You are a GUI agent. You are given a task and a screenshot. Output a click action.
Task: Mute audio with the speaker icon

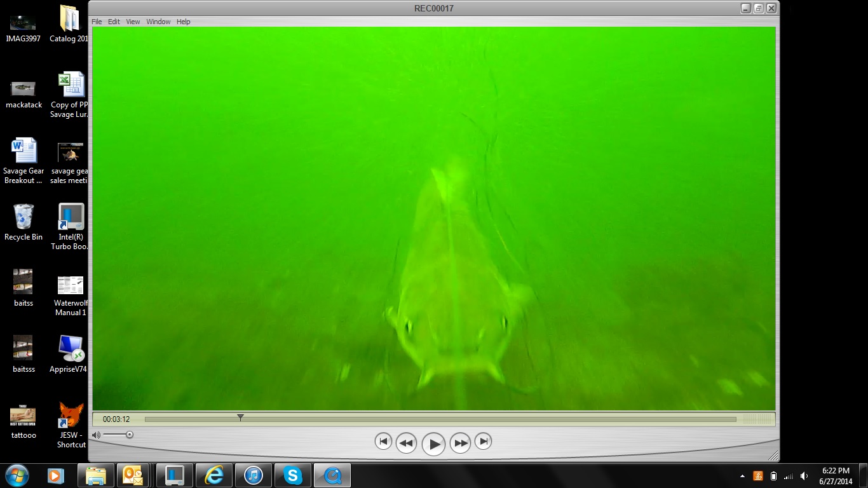pyautogui.click(x=96, y=435)
